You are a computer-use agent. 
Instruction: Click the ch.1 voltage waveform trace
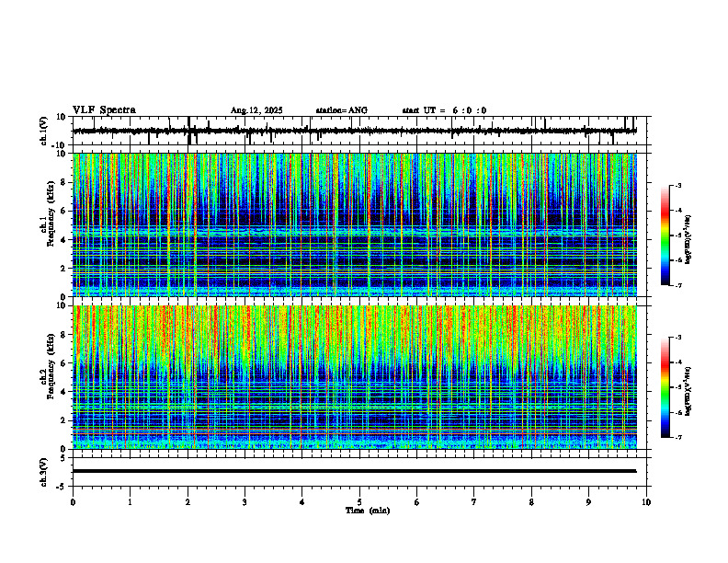click(x=354, y=131)
